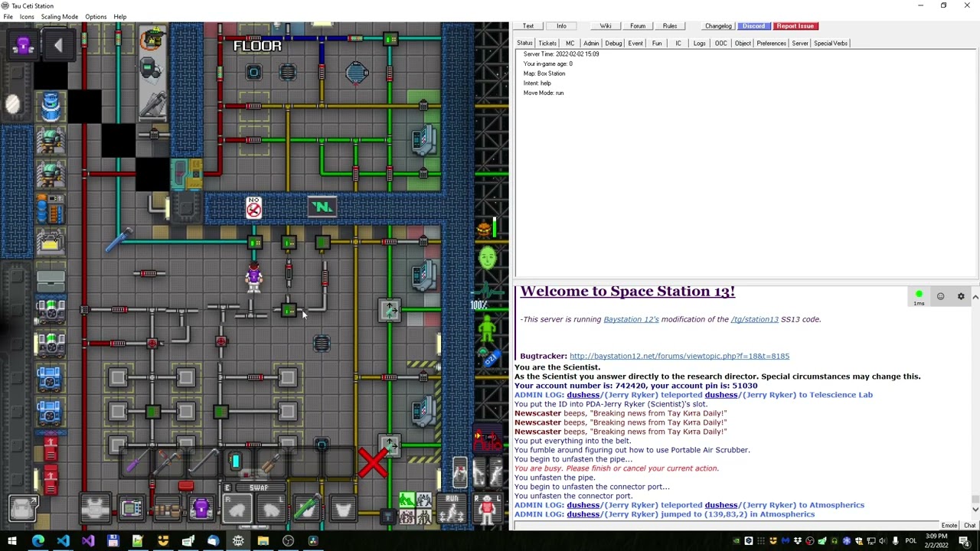Open the Wiki link button

point(606,26)
